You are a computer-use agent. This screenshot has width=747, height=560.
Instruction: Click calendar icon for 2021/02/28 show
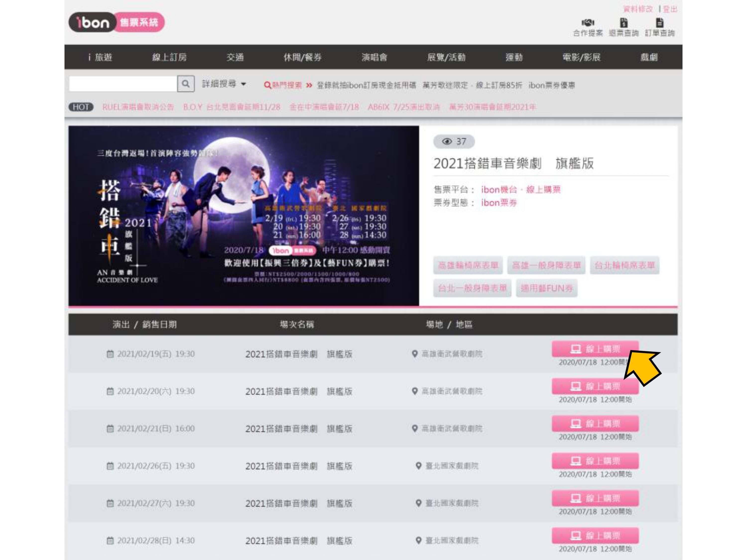(110, 540)
